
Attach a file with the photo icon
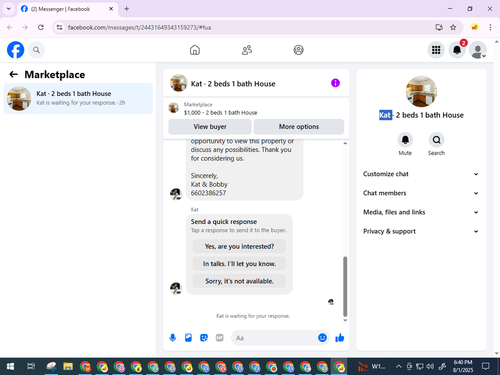(x=188, y=338)
